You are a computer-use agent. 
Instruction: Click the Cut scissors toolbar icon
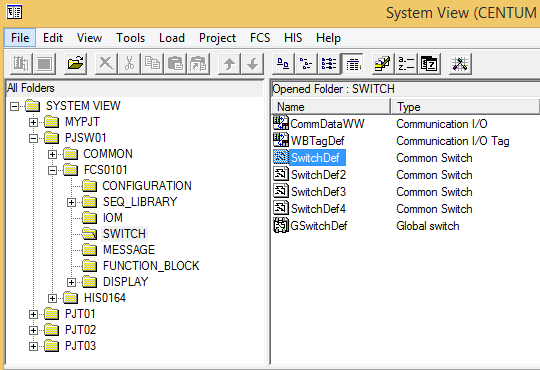129,64
